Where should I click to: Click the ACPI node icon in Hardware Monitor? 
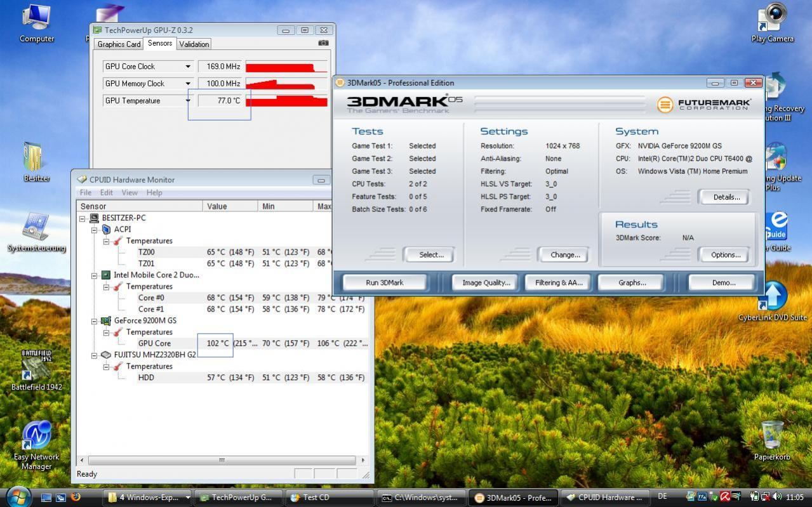(x=106, y=229)
